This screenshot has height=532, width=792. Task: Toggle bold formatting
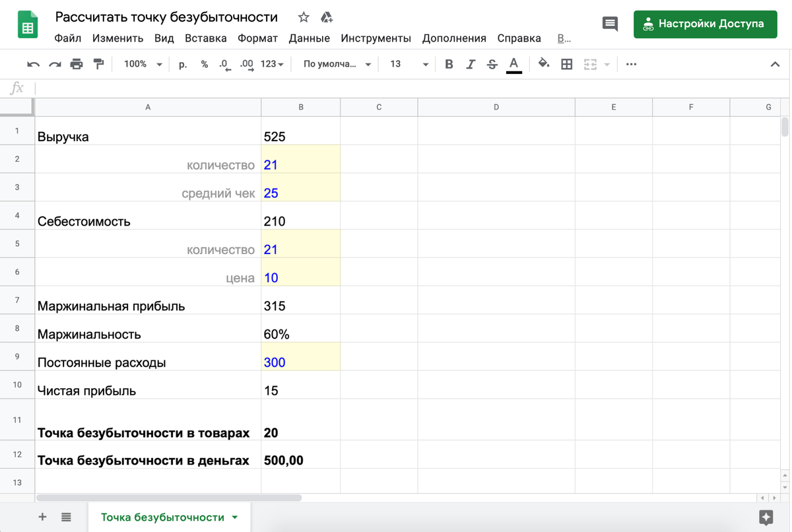click(x=449, y=64)
